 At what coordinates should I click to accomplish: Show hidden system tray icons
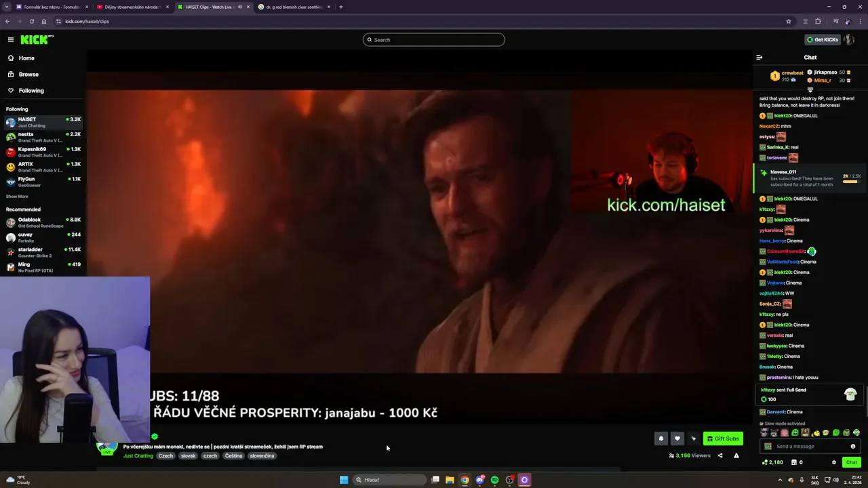pyautogui.click(x=780, y=480)
